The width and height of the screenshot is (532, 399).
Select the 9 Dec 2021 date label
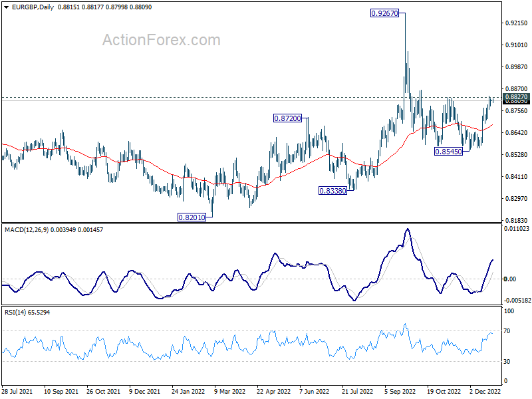pyautogui.click(x=145, y=391)
